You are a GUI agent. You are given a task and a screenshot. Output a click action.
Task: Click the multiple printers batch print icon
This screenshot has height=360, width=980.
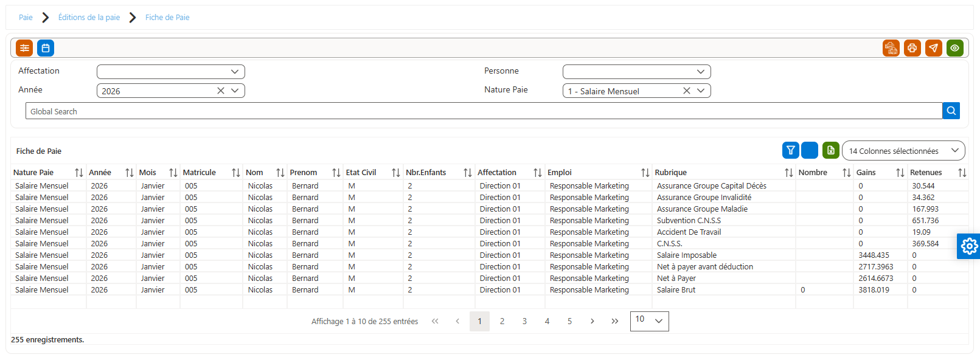pos(891,48)
